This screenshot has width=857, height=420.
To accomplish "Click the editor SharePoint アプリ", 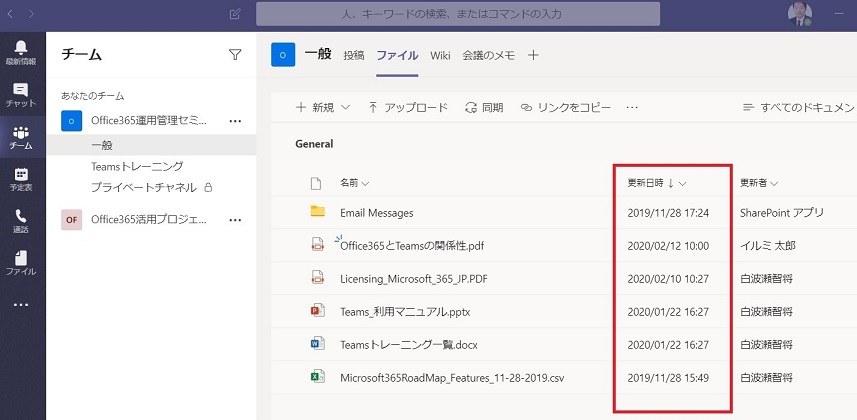I will click(x=782, y=213).
